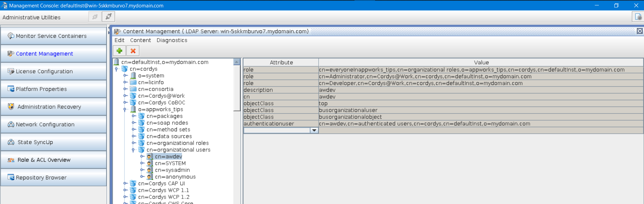Select the cn=anonymous tree entry
Screen dimensions: 644x204
click(x=175, y=177)
